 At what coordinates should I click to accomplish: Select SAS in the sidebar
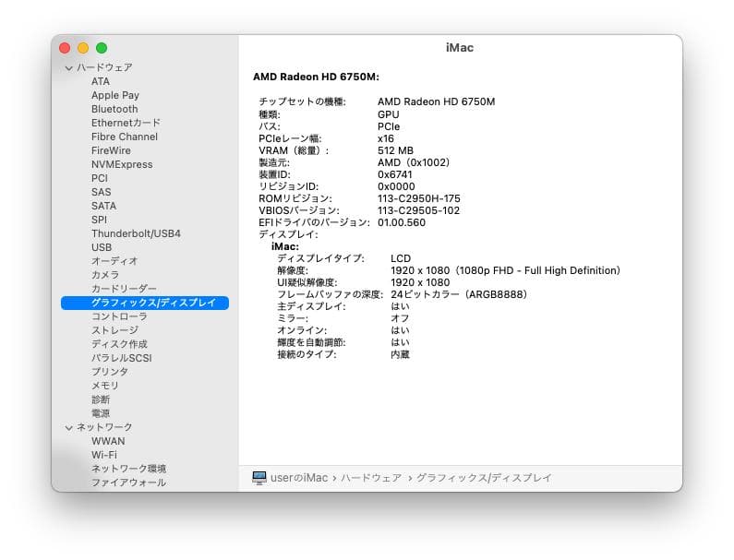click(102, 192)
